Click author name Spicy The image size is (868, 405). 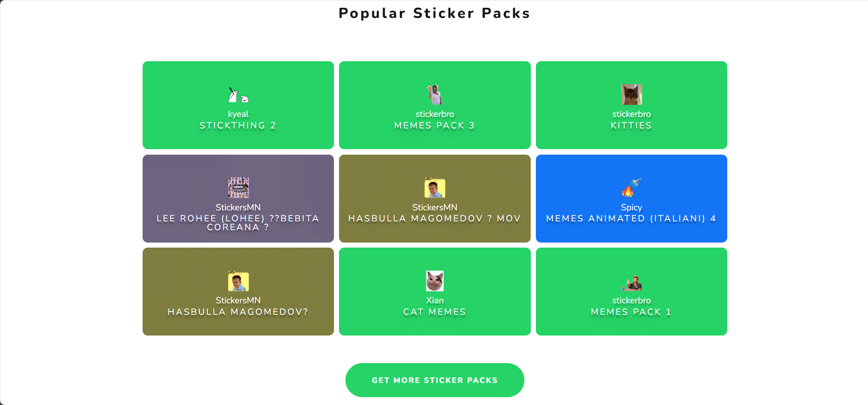(x=631, y=208)
